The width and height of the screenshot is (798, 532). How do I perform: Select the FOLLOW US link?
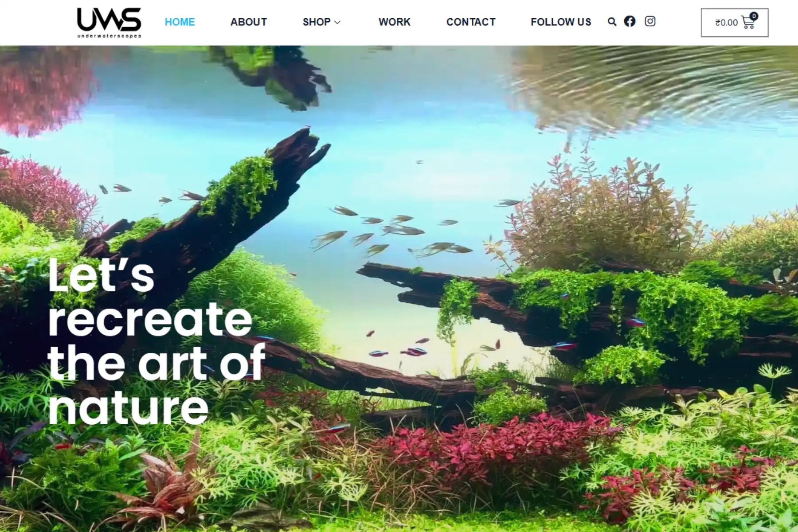561,22
